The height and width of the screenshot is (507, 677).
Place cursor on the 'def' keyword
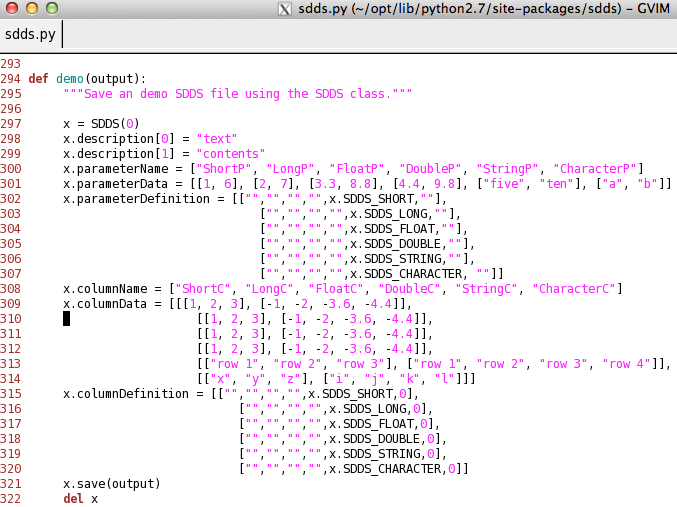tap(38, 79)
